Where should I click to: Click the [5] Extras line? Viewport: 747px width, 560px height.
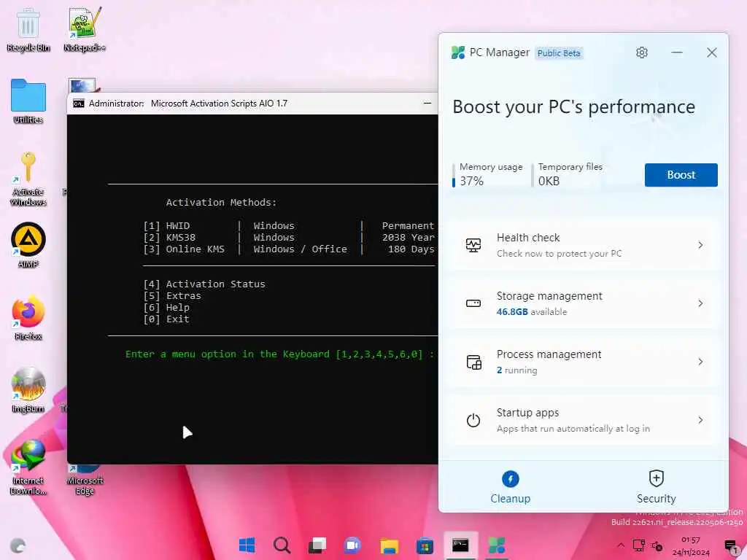[172, 296]
